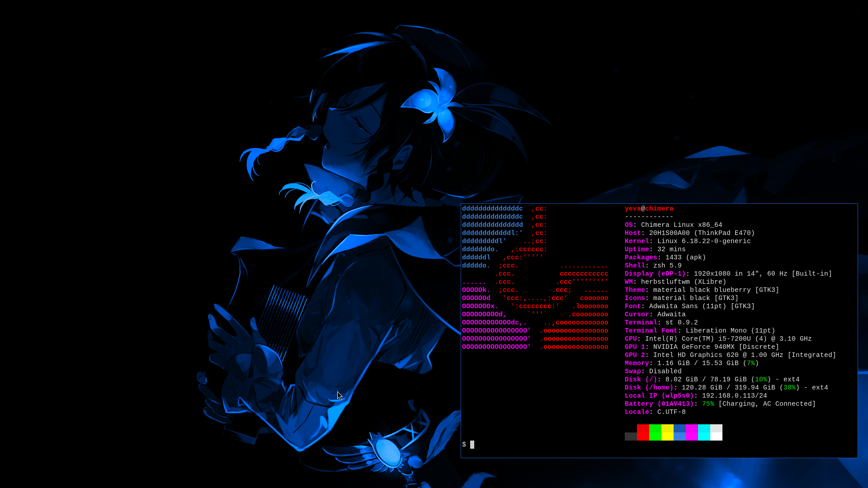Click the 'Terminal: st 0.9.2' line
The width and height of the screenshot is (868, 488).
point(661,323)
